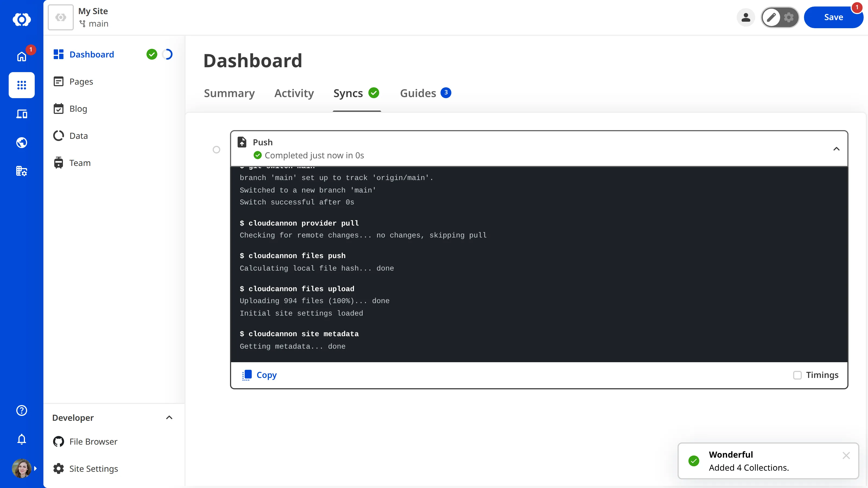This screenshot has width=868, height=488.
Task: Click the My Site thumbnail icon
Action: (x=61, y=17)
